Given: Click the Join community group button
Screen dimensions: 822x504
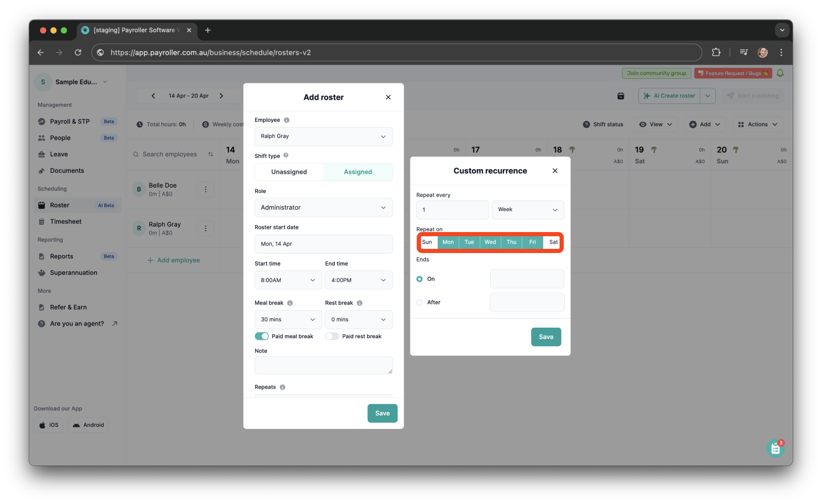Looking at the screenshot, I should point(656,73).
